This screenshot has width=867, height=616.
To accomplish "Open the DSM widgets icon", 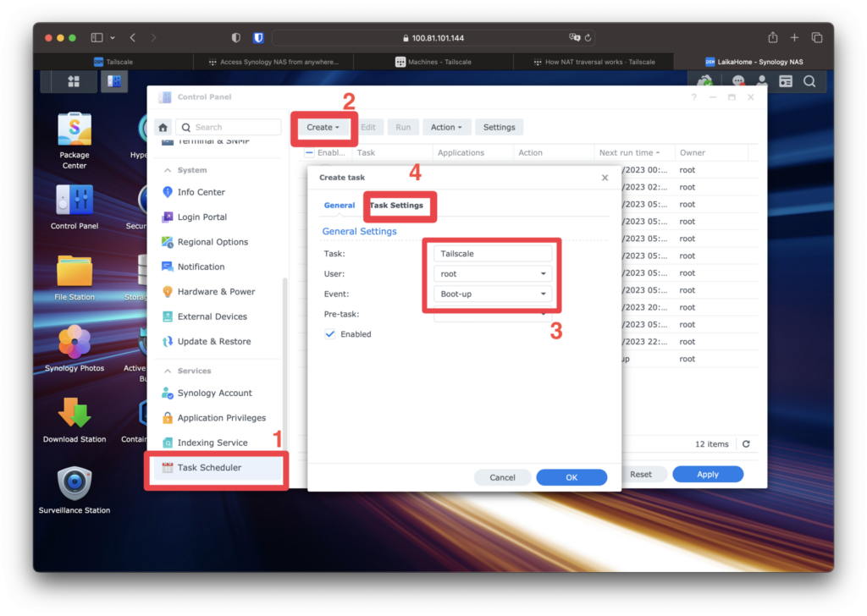I will point(785,82).
